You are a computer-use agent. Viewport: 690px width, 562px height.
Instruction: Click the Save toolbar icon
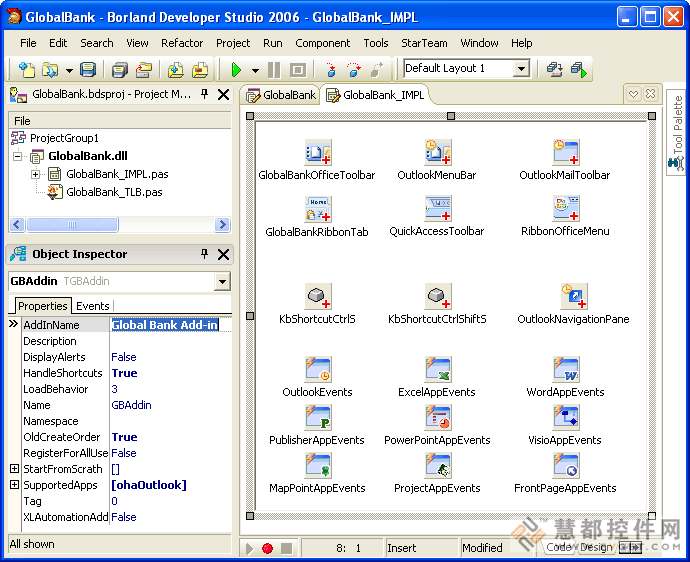pyautogui.click(x=88, y=70)
